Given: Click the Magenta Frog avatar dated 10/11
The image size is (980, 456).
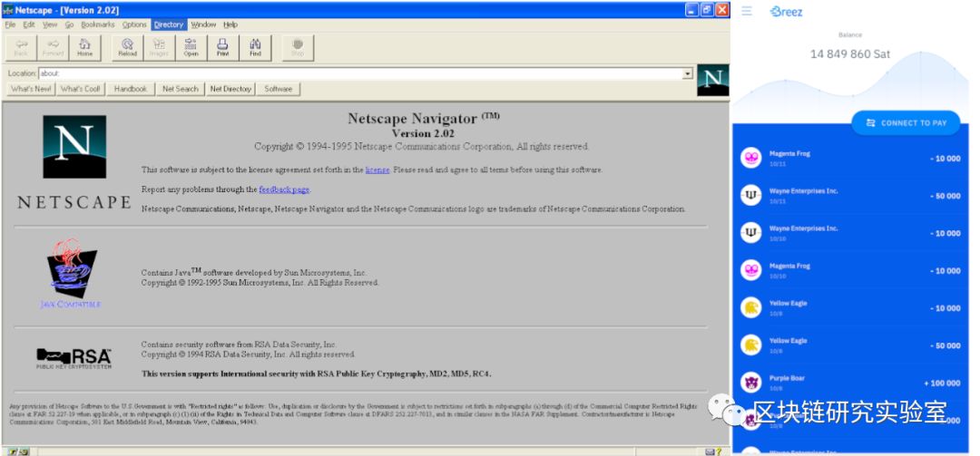Looking at the screenshot, I should [751, 158].
